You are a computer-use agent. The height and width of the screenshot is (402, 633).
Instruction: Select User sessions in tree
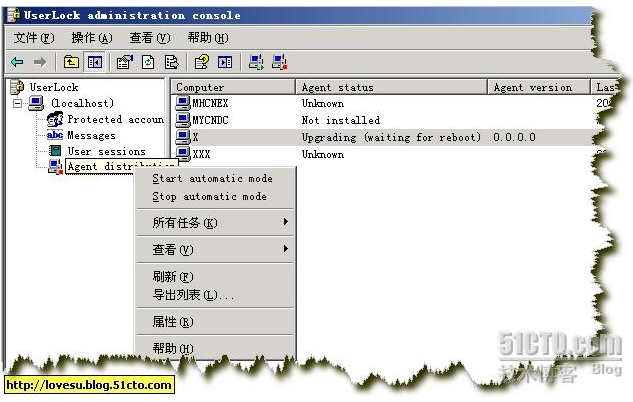[106, 151]
